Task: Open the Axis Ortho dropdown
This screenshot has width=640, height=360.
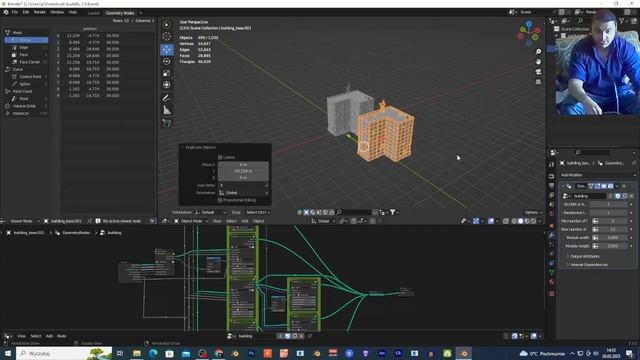Action: pyautogui.click(x=243, y=185)
